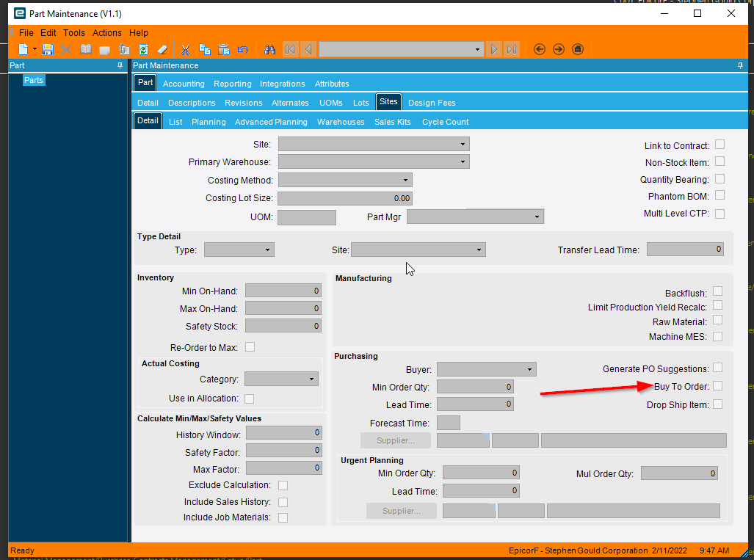Open the Warehouses tab
This screenshot has height=560, width=754.
tap(341, 122)
